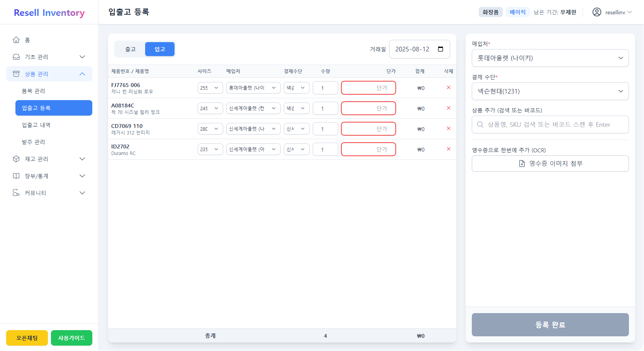This screenshot has height=351, width=644.
Task: Open the 매입처 dropdown showing 롯데아울렛 (나이키)
Action: [x=550, y=58]
